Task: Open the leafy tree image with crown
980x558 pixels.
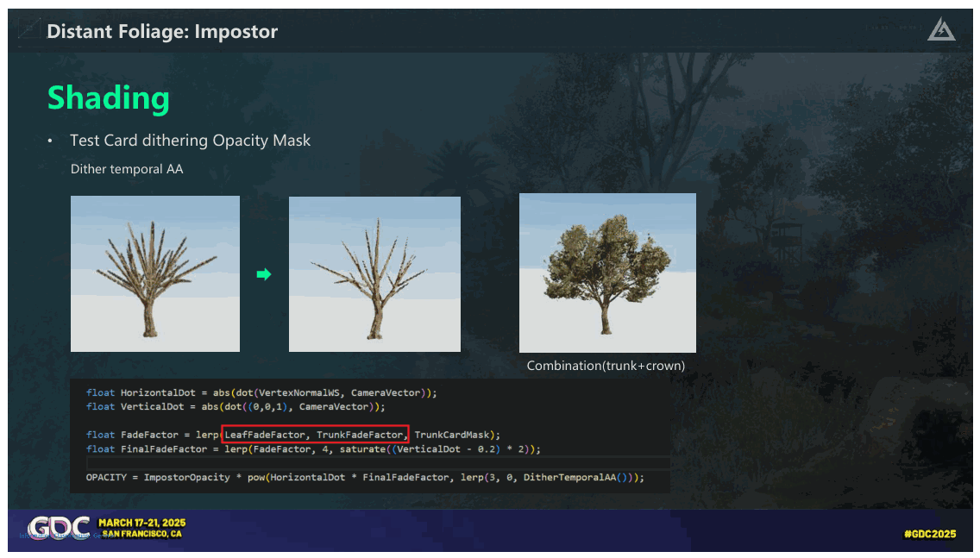Action: tap(607, 273)
